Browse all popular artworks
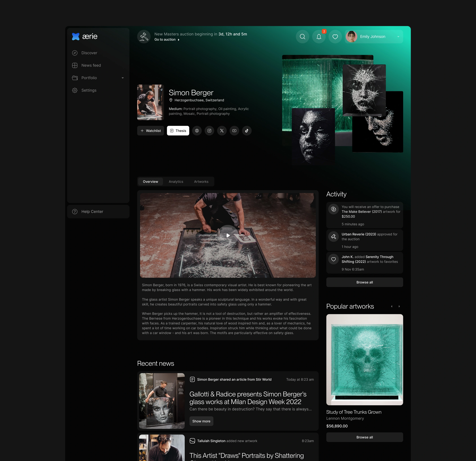 (x=365, y=437)
